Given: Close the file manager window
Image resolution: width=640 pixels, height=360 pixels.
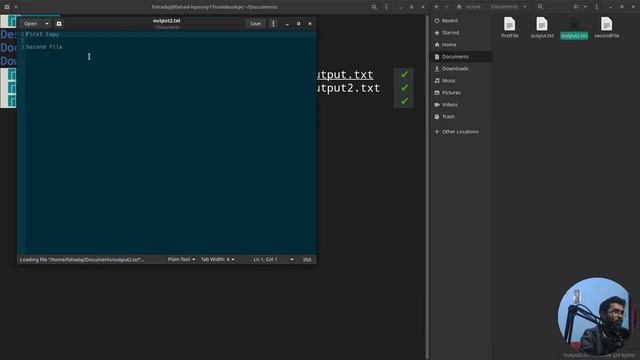Looking at the screenshot, I should pos(633,7).
